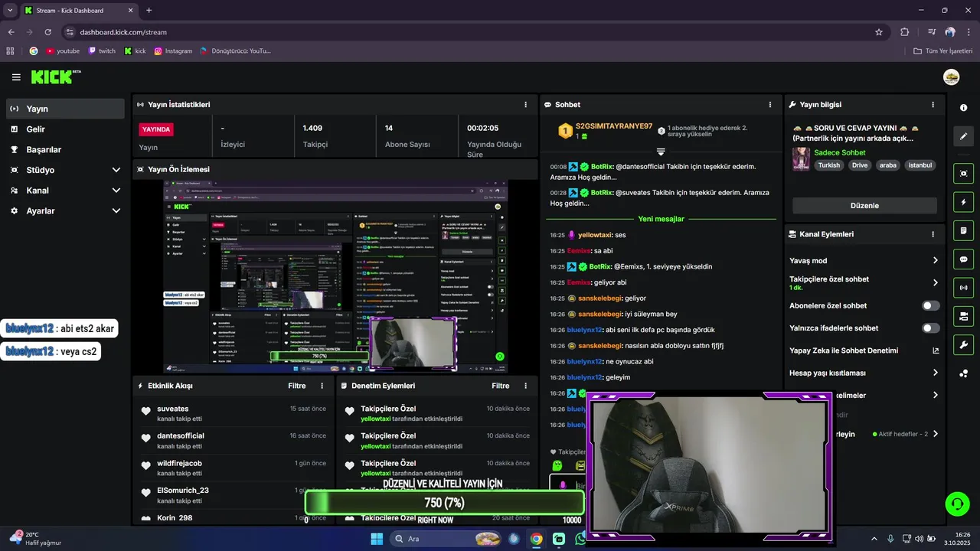Open options menu of Kanal Eylemleri panel
980x551 pixels.
(933, 234)
